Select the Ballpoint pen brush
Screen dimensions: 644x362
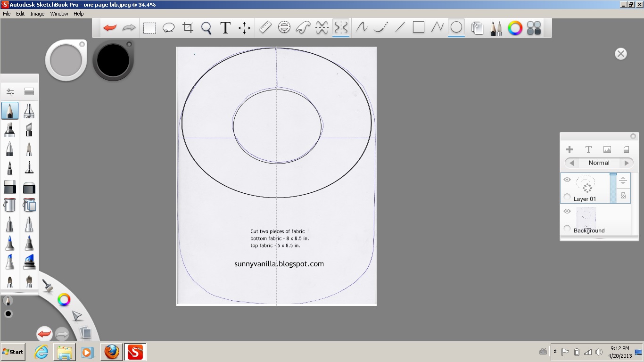[x=10, y=149]
